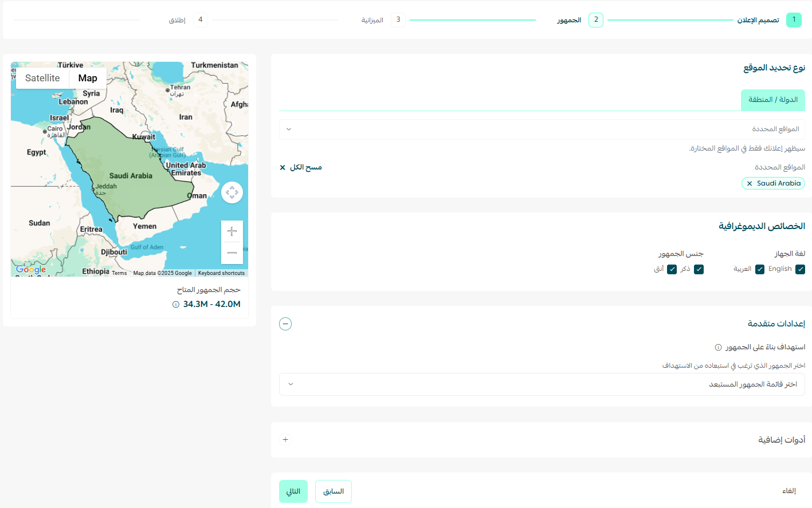Click the Google logo on map
Viewport: 812px width, 508px height.
(31, 269)
